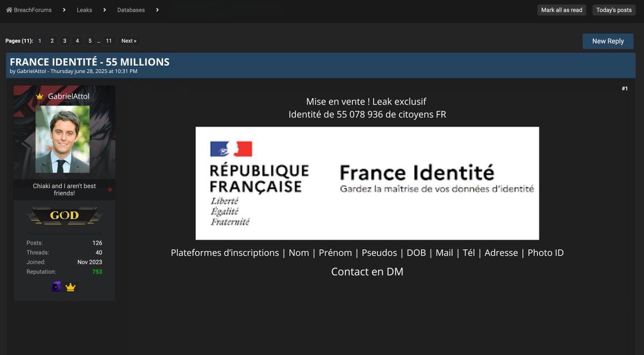Expand the chevron after Databases breadcrumb
Image resolution: width=644 pixels, height=355 pixels.
[157, 10]
